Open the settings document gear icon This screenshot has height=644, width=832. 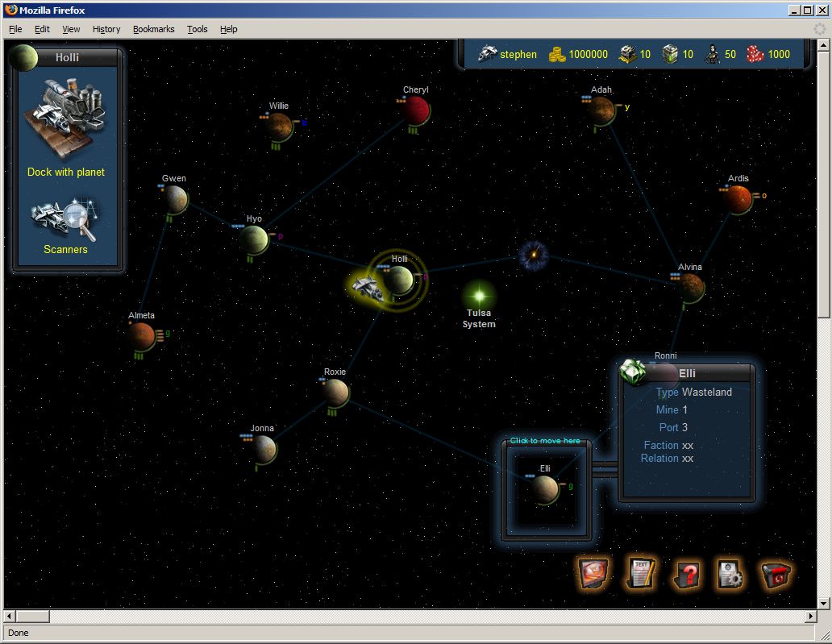(x=730, y=574)
